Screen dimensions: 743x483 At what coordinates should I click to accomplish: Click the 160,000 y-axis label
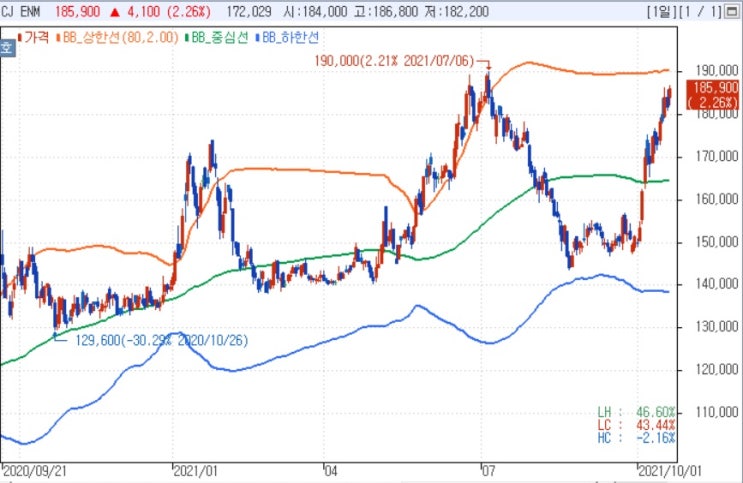point(717,199)
